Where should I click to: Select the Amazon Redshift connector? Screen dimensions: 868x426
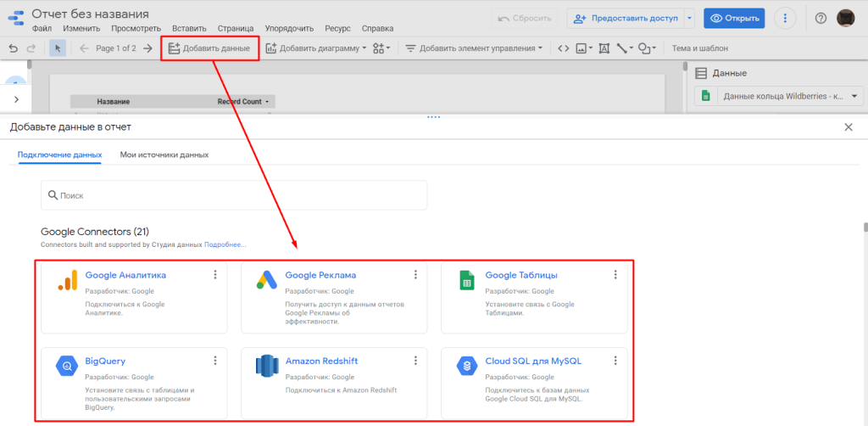pyautogui.click(x=321, y=362)
